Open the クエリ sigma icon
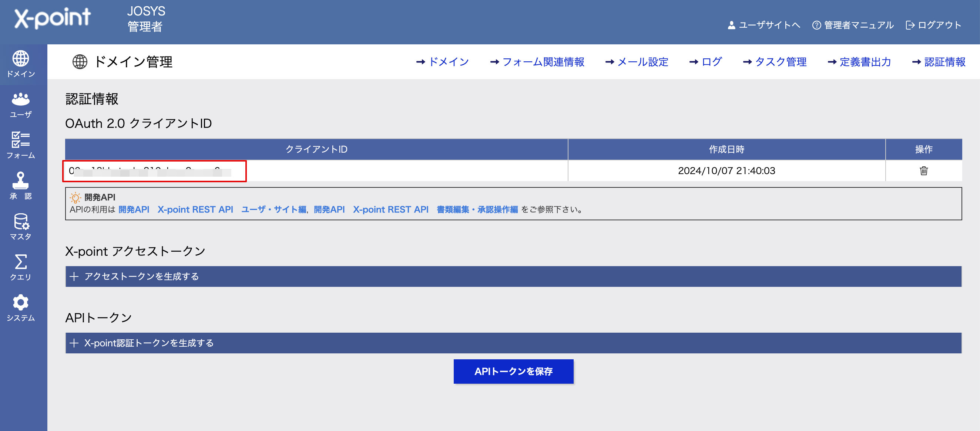 21,262
